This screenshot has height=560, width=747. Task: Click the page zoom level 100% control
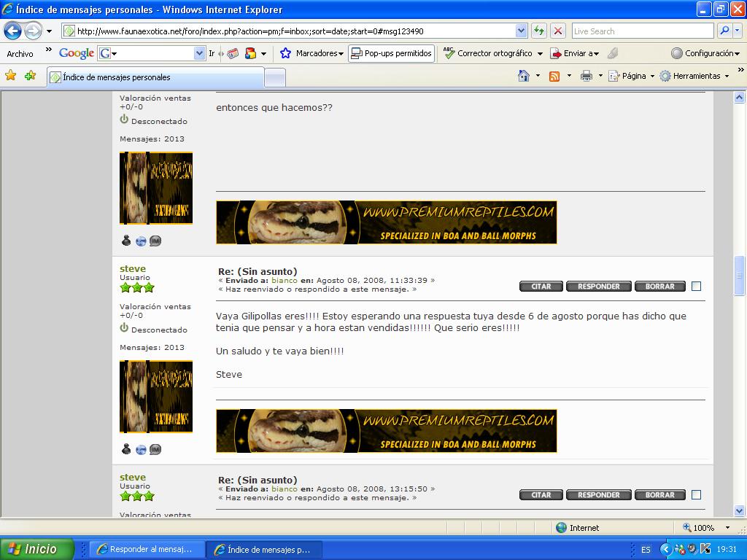point(705,527)
